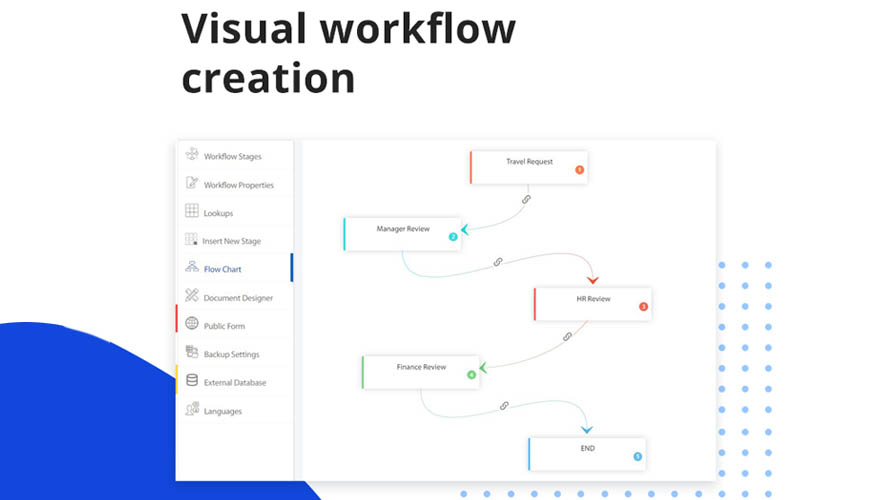
Task: Click the teal number badge on Manager Review
Action: (x=453, y=237)
